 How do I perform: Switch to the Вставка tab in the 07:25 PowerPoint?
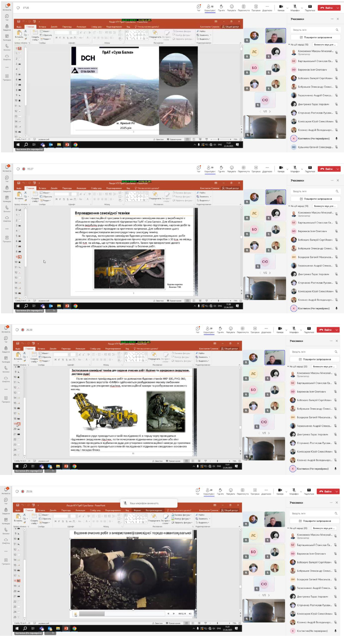(x=42, y=27)
